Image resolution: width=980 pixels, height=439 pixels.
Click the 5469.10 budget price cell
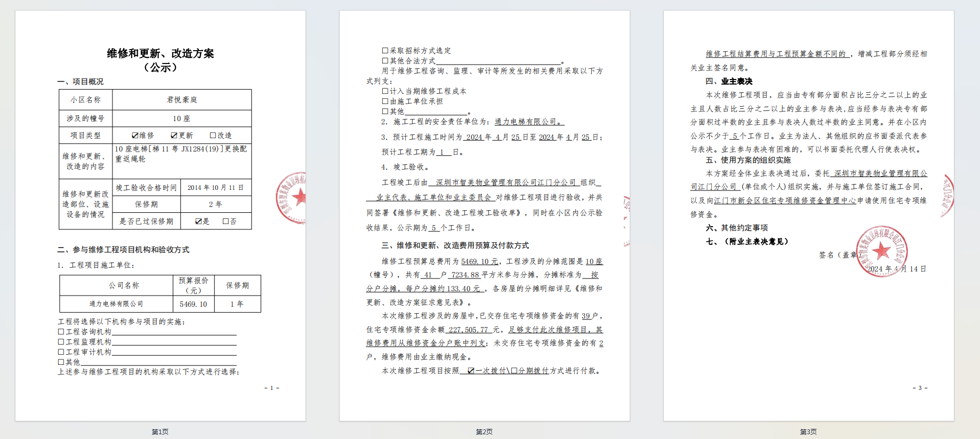point(193,304)
